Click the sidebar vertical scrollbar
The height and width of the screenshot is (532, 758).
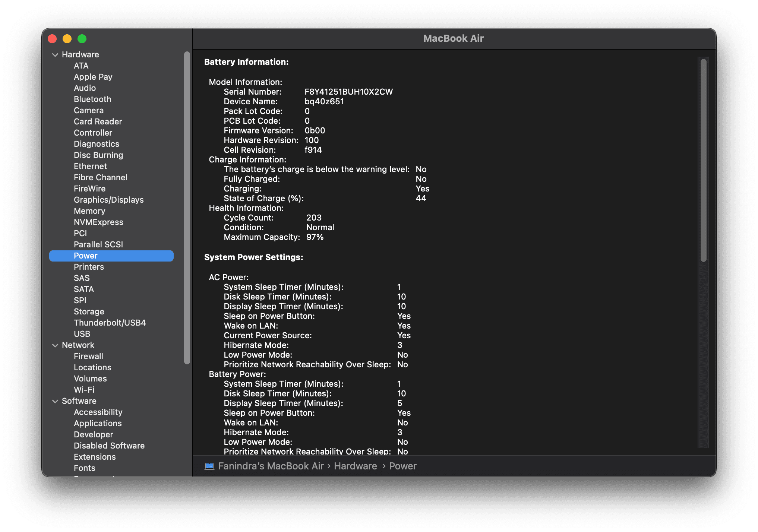pos(187,208)
